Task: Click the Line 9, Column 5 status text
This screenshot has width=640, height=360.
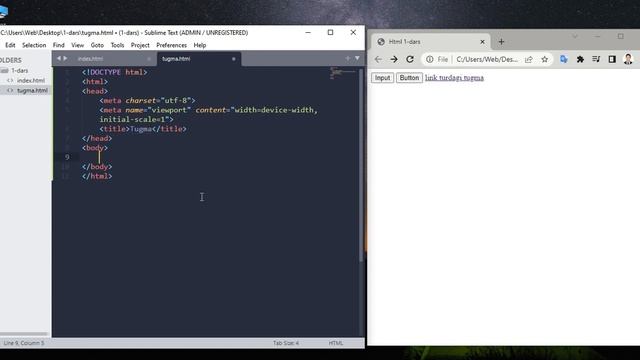Action: 24,343
